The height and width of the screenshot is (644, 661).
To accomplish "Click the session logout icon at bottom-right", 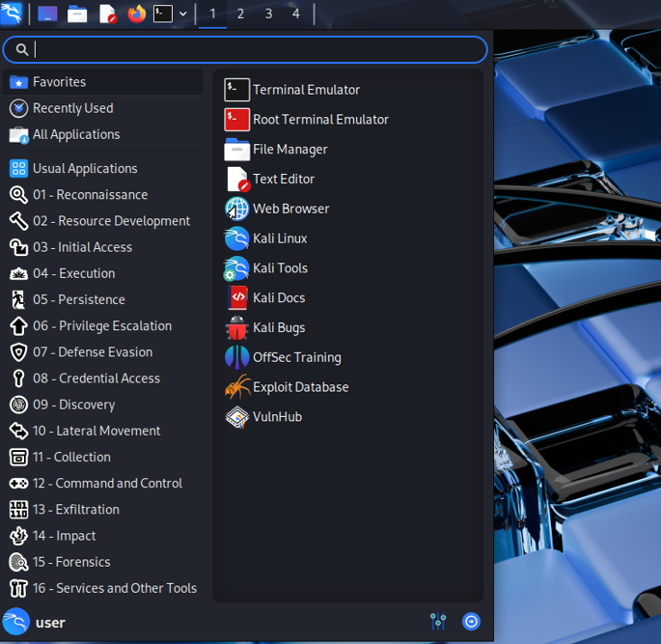I will pyautogui.click(x=472, y=622).
